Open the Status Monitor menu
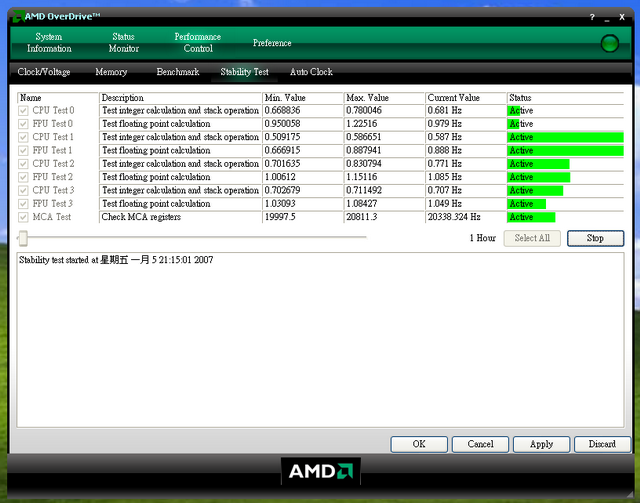 124,42
